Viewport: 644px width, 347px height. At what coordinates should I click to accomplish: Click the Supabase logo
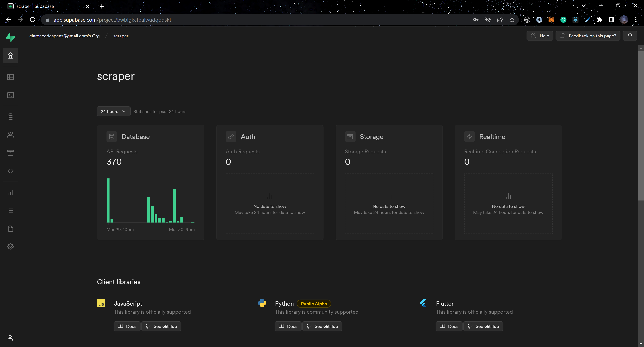pos(11,37)
